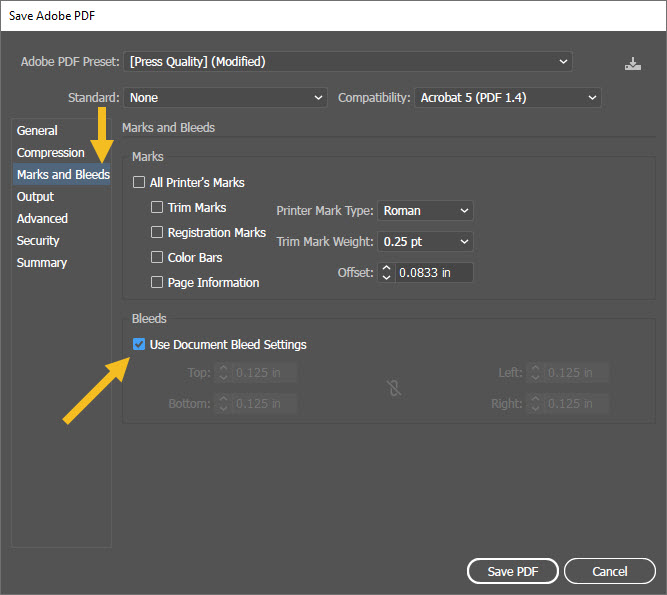Select Marks and Bleeds section

[x=62, y=174]
